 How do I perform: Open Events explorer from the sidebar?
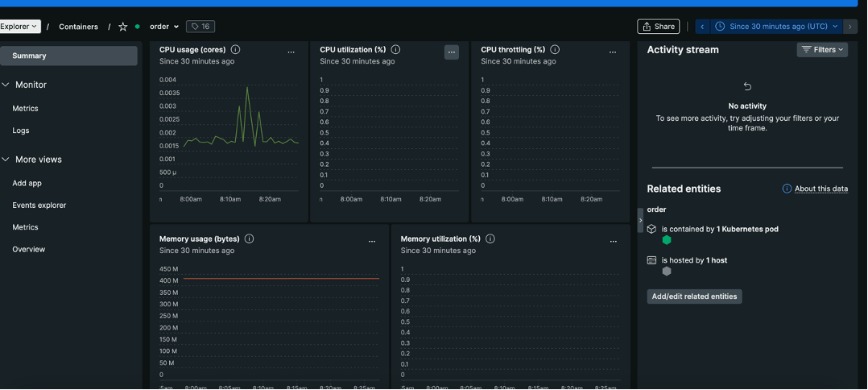click(39, 205)
